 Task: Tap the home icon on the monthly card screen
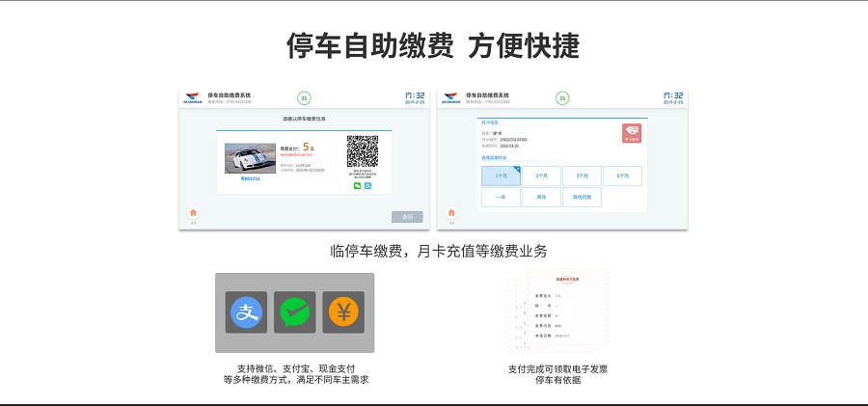click(x=451, y=213)
